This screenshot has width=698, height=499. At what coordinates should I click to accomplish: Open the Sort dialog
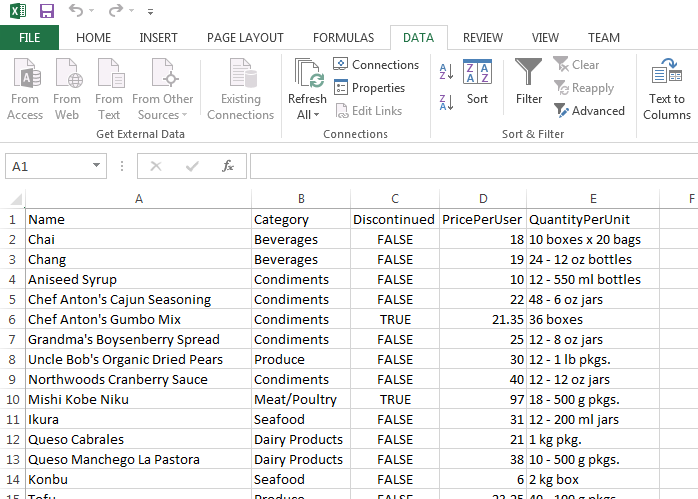pyautogui.click(x=477, y=82)
